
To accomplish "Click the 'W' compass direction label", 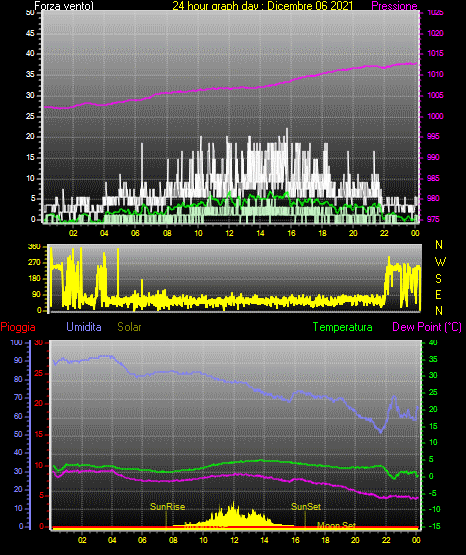I will 440,262.
